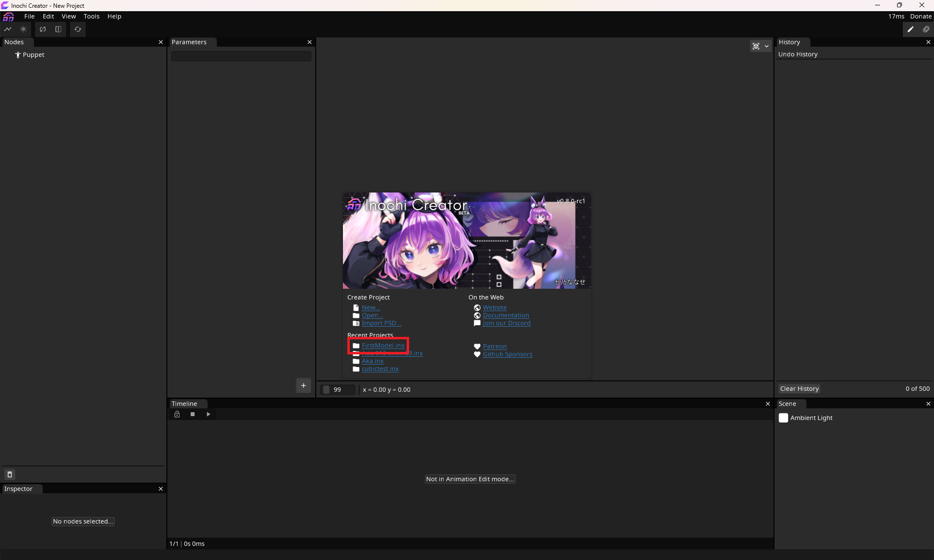Pick the Ambient Light color swatch
This screenshot has width=934, height=560.
tap(783, 418)
